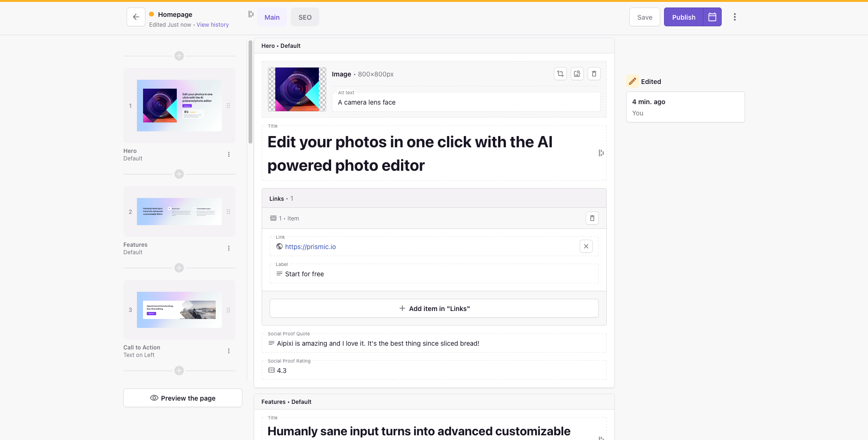Replace the hero image
Screen dimensions: 868x440
click(x=577, y=74)
